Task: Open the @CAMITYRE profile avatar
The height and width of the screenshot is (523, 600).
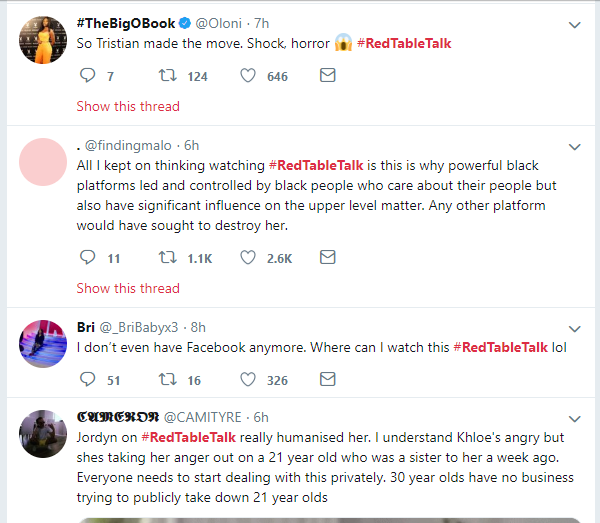Action: 43,433
